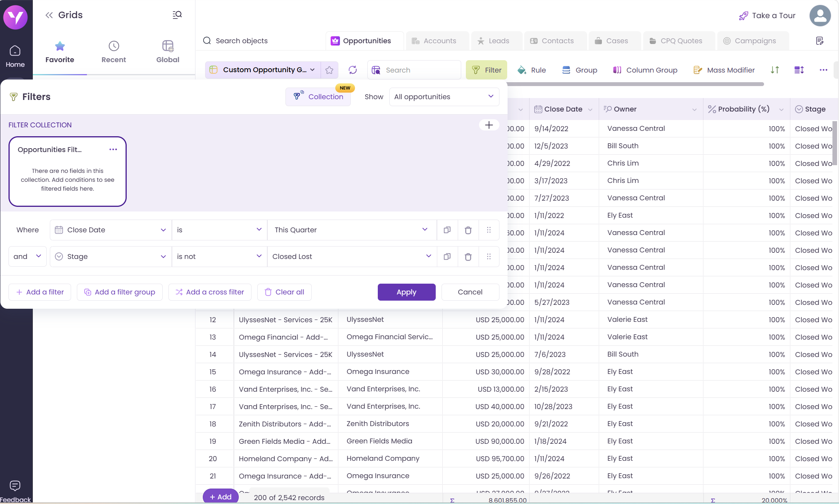Open Group tool
The image size is (839, 504).
[x=579, y=70]
